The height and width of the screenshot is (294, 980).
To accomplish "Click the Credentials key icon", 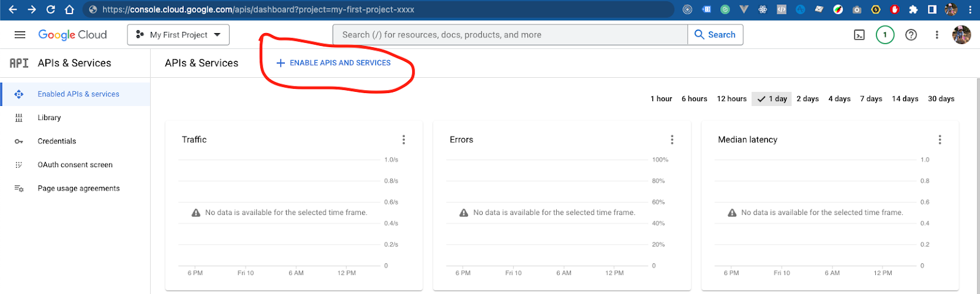I will [19, 141].
